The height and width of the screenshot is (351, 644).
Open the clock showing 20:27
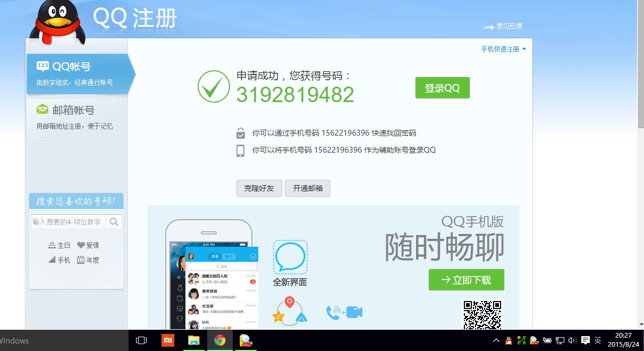624,340
